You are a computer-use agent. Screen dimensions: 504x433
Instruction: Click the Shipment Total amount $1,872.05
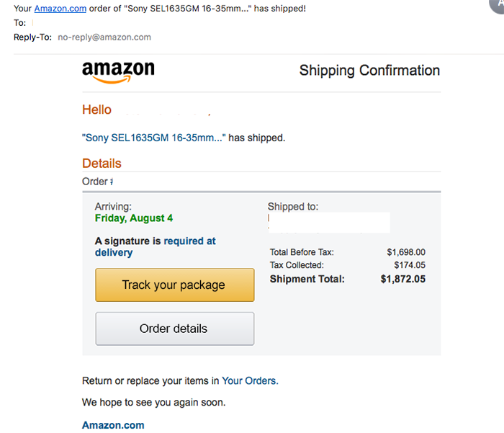403,279
